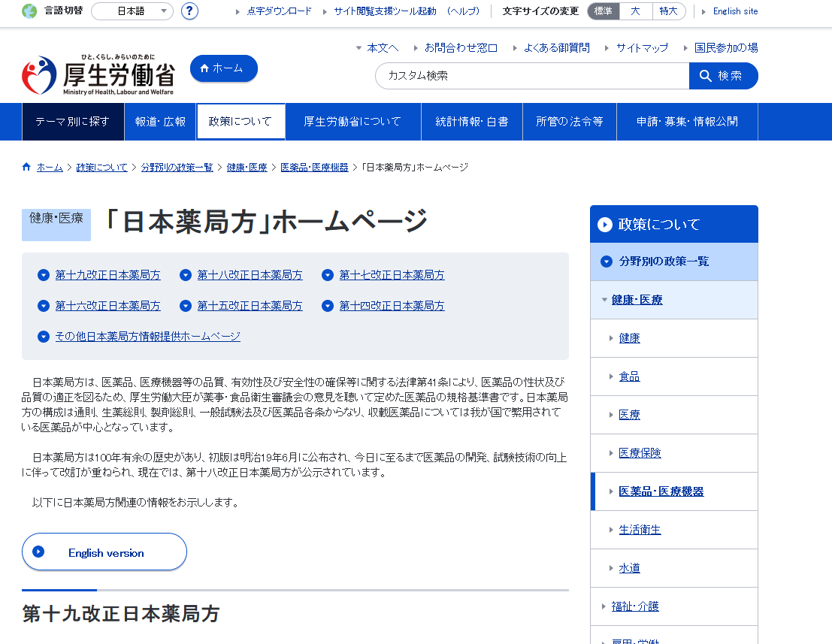This screenshot has width=832, height=644.
Task: Open sidebar 生活衛生 link
Action: click(x=640, y=530)
